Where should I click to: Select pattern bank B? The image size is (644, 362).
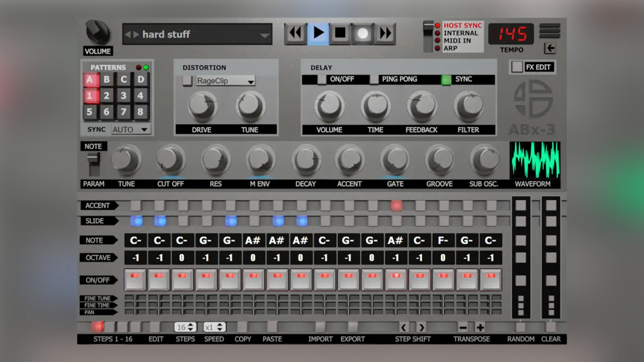[107, 80]
